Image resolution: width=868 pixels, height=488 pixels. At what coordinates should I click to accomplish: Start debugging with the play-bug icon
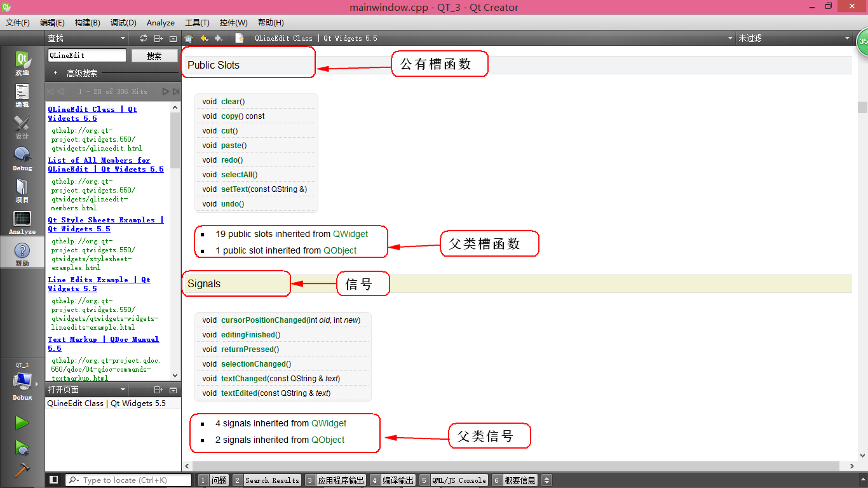coord(22,447)
